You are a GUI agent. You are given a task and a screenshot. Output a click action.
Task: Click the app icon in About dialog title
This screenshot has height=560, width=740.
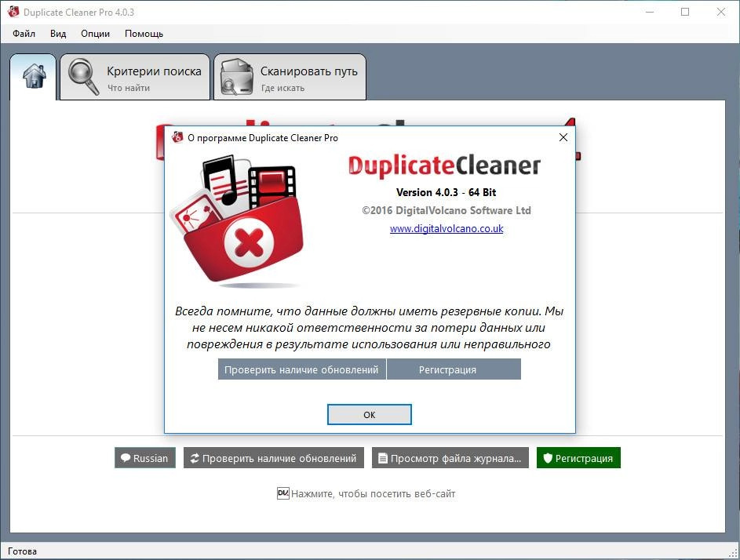coord(177,137)
